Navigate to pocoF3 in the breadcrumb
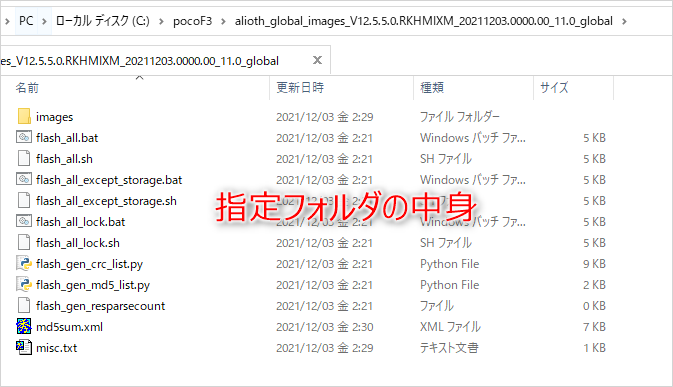Screen dimensions: 673x387 coord(192,21)
